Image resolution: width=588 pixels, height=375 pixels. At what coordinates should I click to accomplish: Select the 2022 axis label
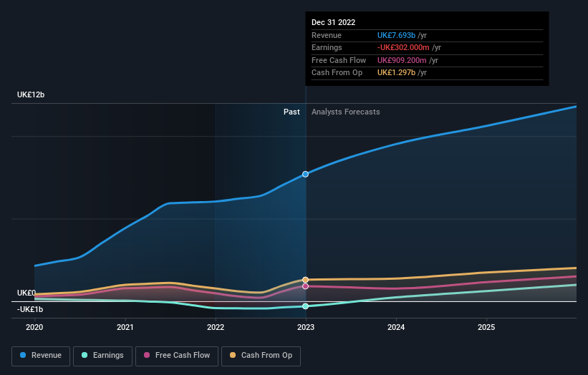coord(216,328)
